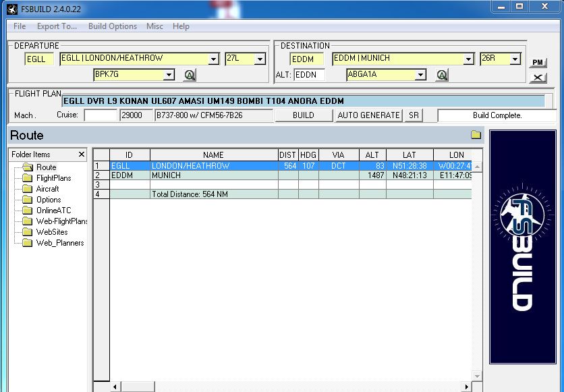Select the Web_Planners tree item
564x392 pixels.
(60, 243)
